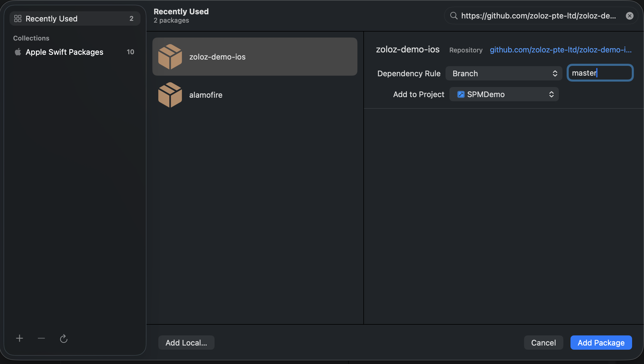Click the SPMDemo project icon
Viewport: 644px width, 364px height.
click(461, 94)
